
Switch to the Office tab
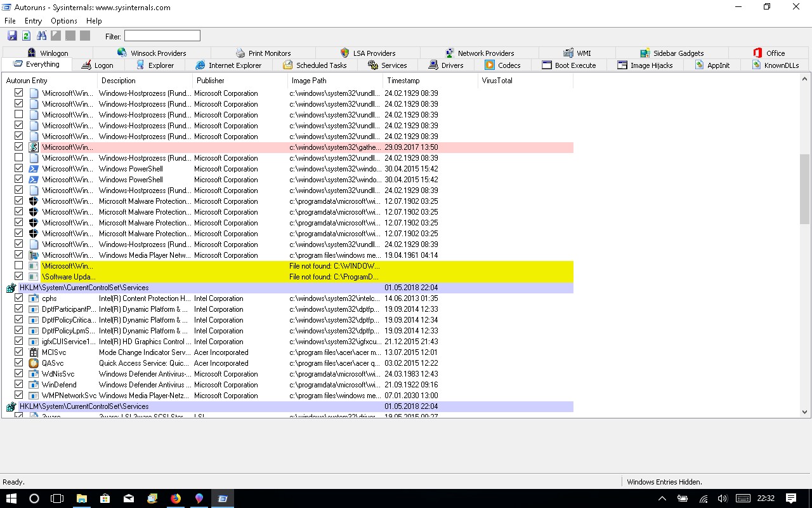coord(769,53)
